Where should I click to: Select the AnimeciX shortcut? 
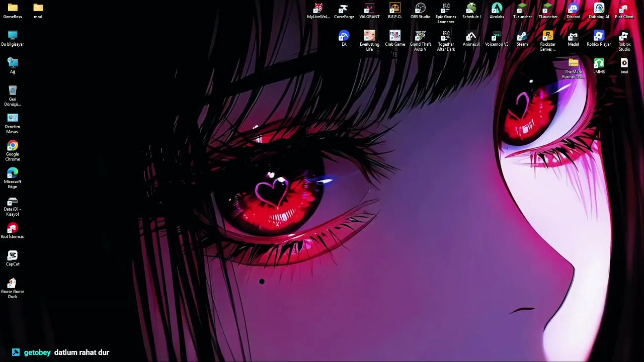(471, 38)
